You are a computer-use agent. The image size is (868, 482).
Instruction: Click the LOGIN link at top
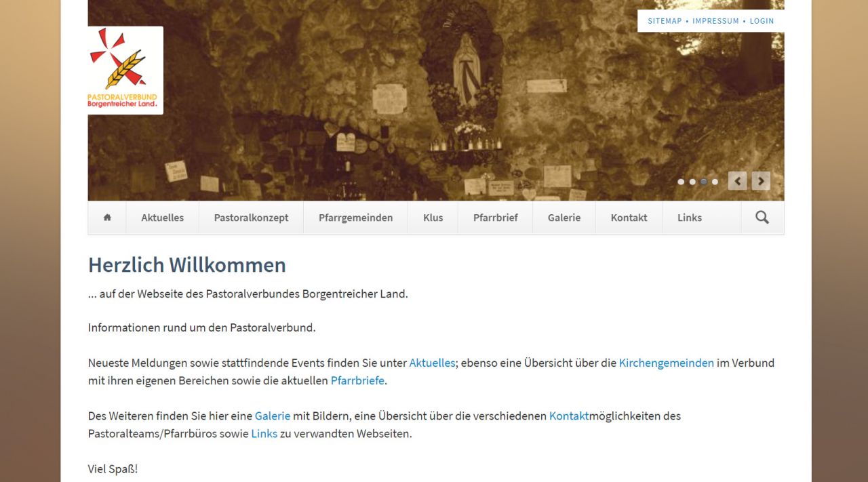762,21
